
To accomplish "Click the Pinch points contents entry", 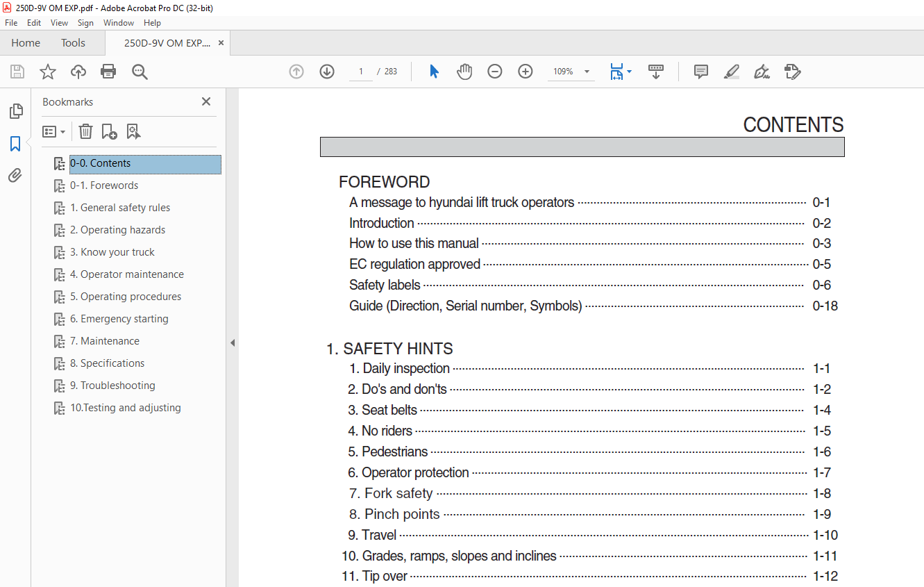I will coord(394,514).
